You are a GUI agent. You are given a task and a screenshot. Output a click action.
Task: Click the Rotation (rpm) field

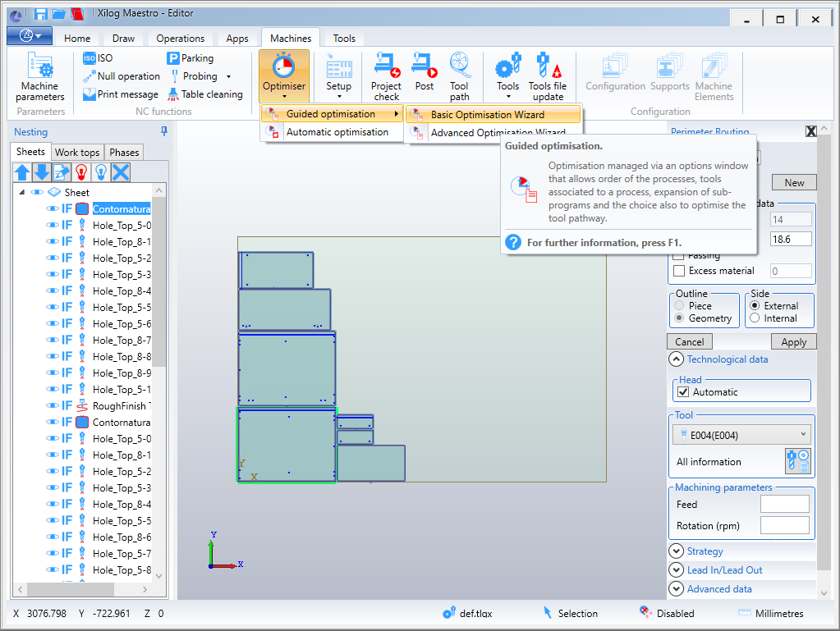click(x=785, y=525)
